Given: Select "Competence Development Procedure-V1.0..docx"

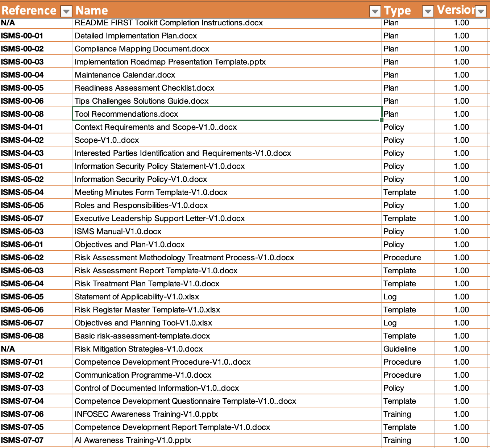Looking at the screenshot, I should coord(227,362).
